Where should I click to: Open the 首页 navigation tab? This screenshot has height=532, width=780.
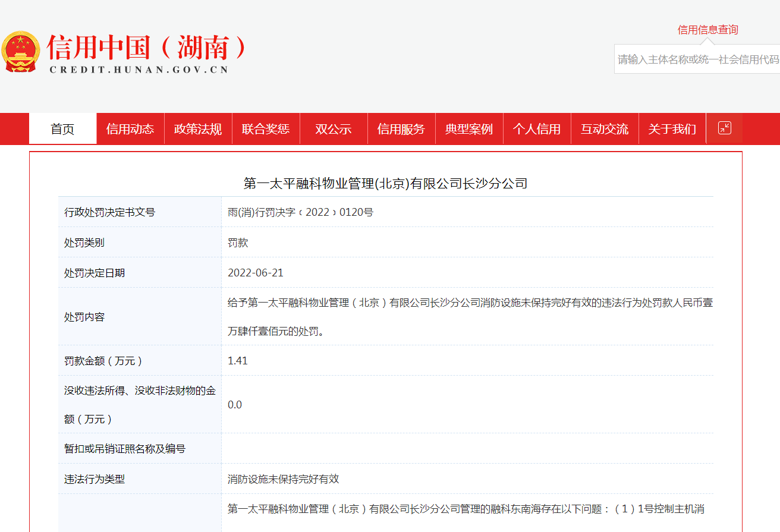coord(62,129)
